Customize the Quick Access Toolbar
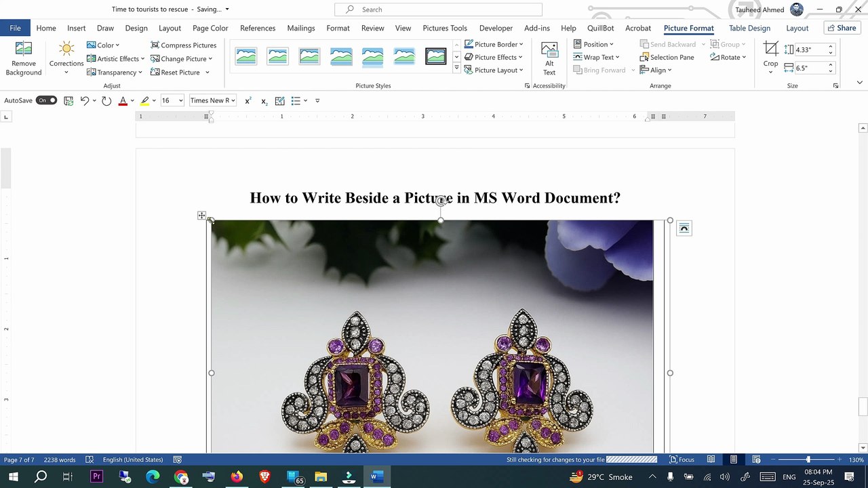 [317, 100]
